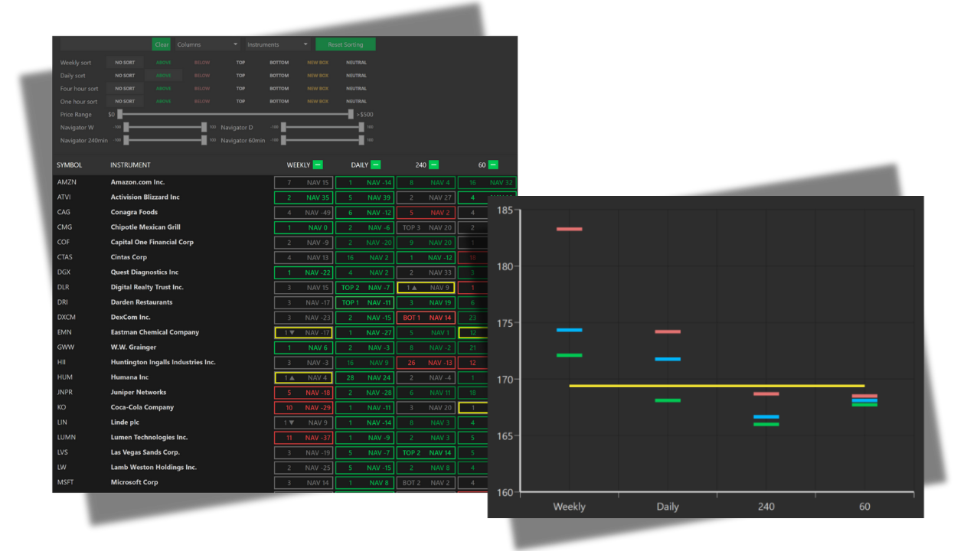Select NO SORT for Weekly sort
Image resolution: width=980 pixels, height=551 pixels.
coord(125,63)
